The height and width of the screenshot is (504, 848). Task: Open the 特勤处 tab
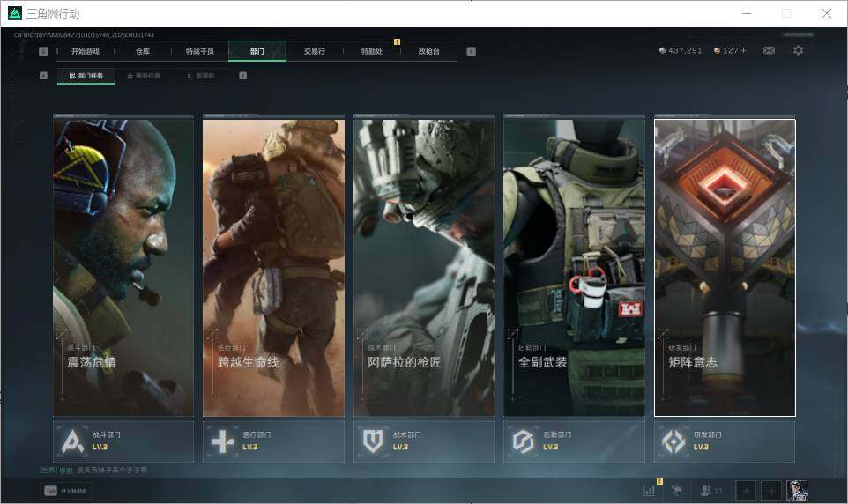click(x=371, y=51)
